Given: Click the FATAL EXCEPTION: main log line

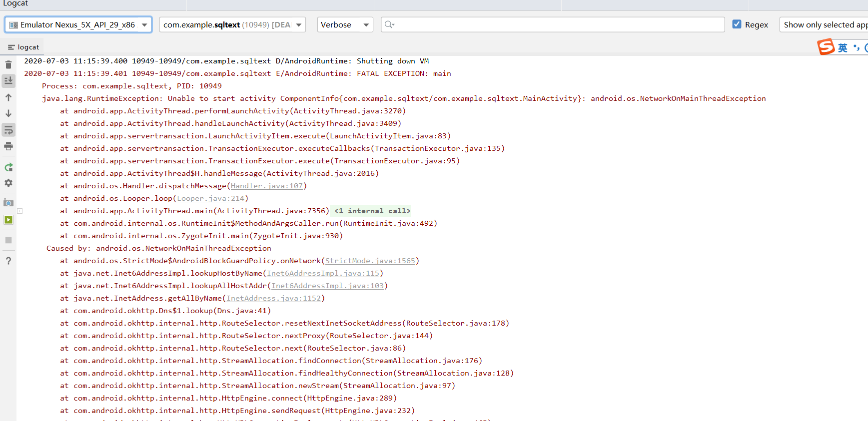Looking at the screenshot, I should [x=237, y=73].
